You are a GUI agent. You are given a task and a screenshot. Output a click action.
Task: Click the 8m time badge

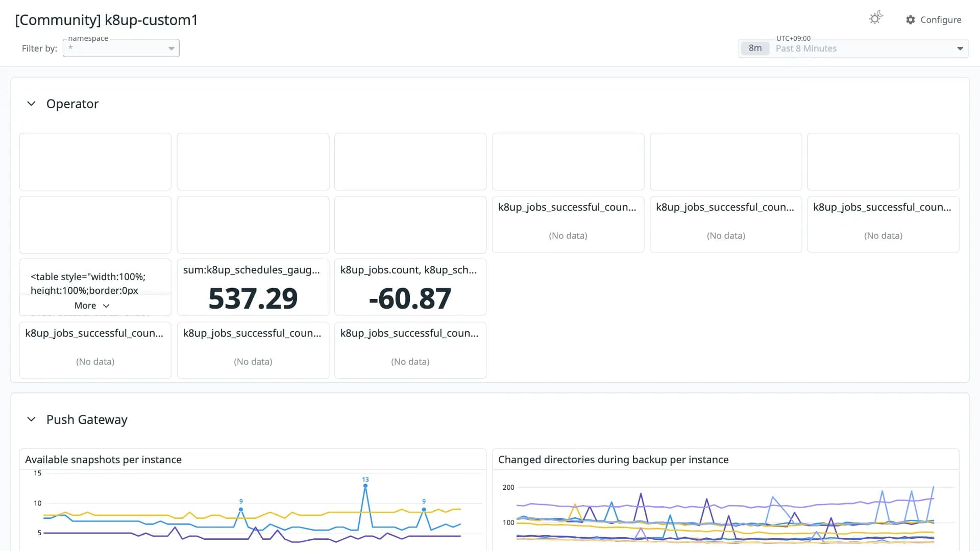click(x=755, y=48)
